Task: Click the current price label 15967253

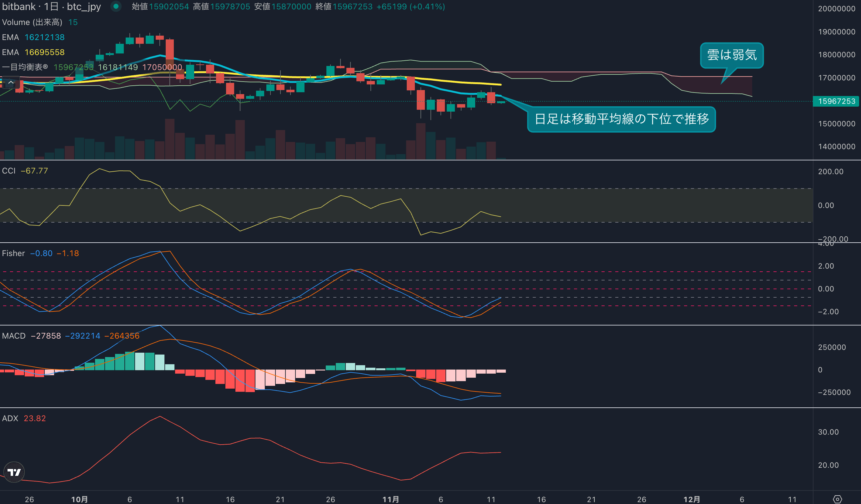Action: pyautogui.click(x=836, y=101)
